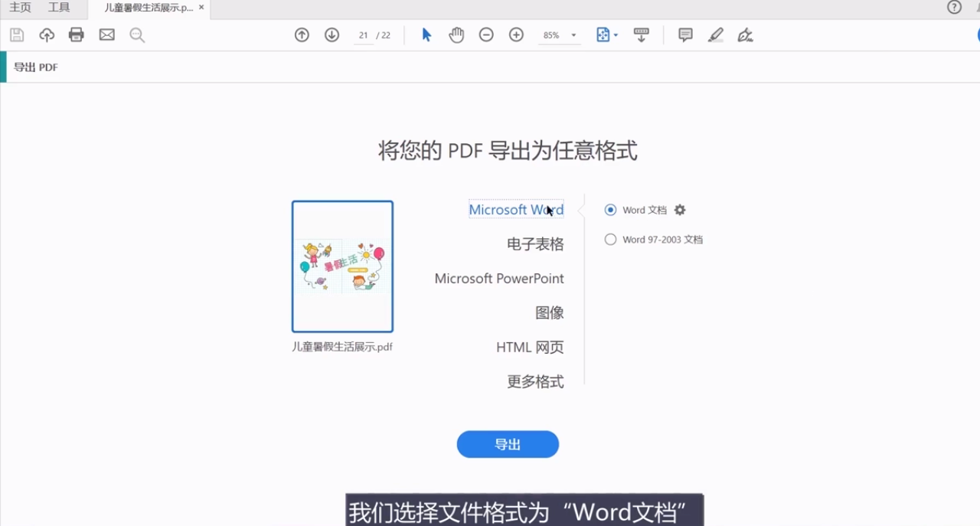Select the arrow selection tool
Viewport: 980px width, 526px height.
click(x=426, y=35)
